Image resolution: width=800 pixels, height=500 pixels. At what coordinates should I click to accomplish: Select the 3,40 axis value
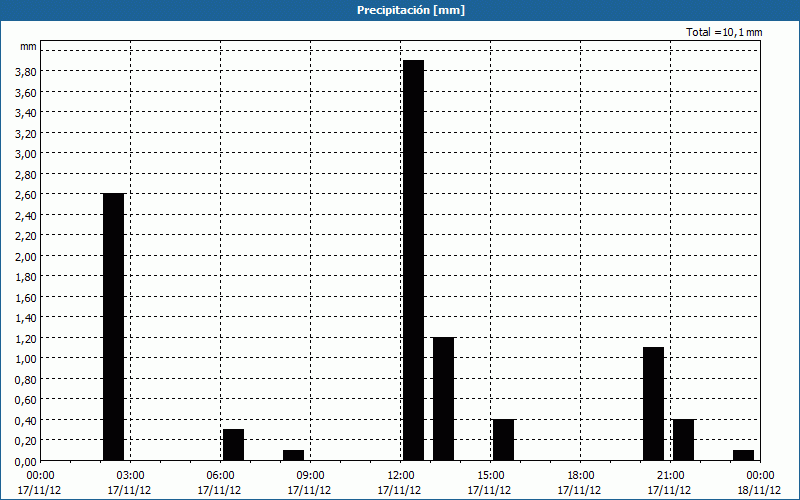[26, 113]
